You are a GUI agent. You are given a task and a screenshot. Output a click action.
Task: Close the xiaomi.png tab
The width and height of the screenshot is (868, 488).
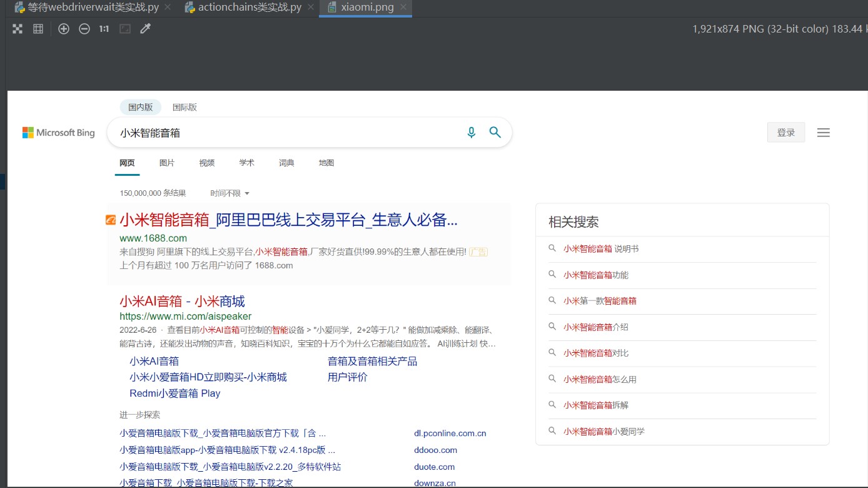pos(403,8)
